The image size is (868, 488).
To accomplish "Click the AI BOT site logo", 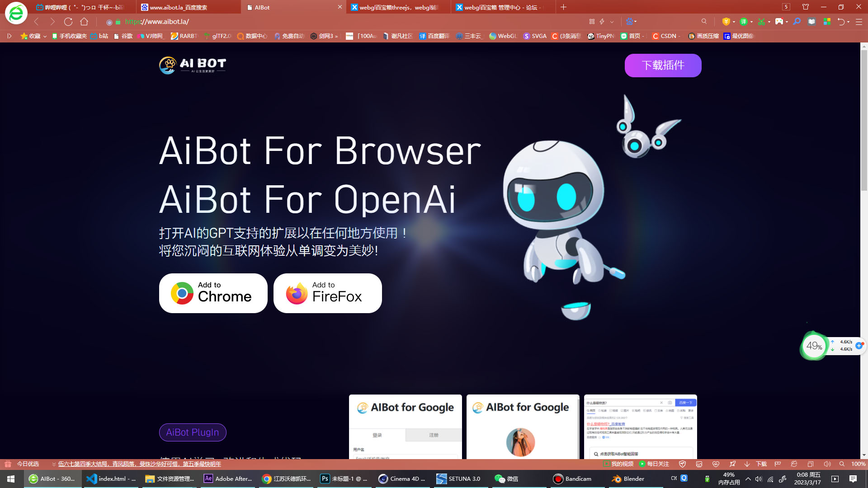I will tap(193, 65).
